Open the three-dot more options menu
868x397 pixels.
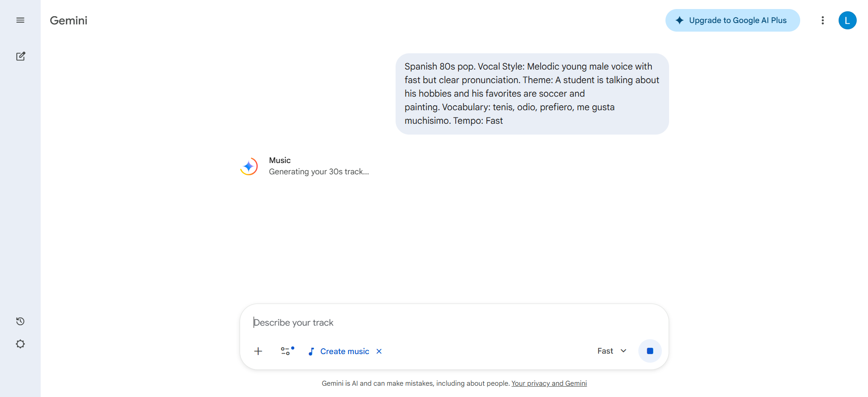click(x=823, y=20)
